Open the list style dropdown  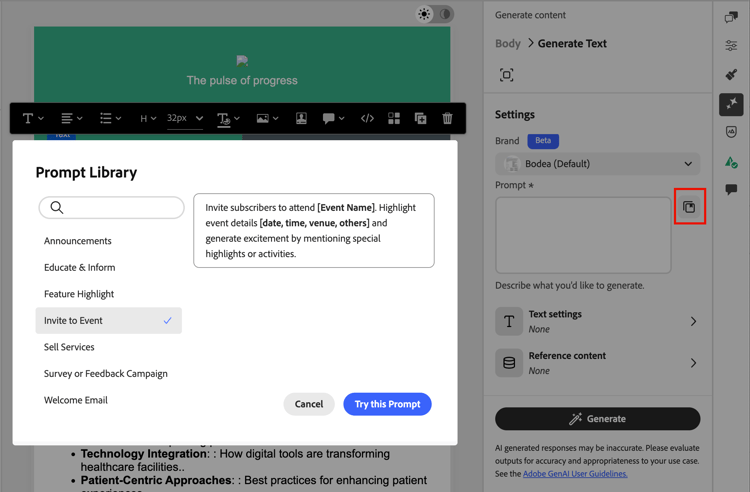[x=110, y=118]
